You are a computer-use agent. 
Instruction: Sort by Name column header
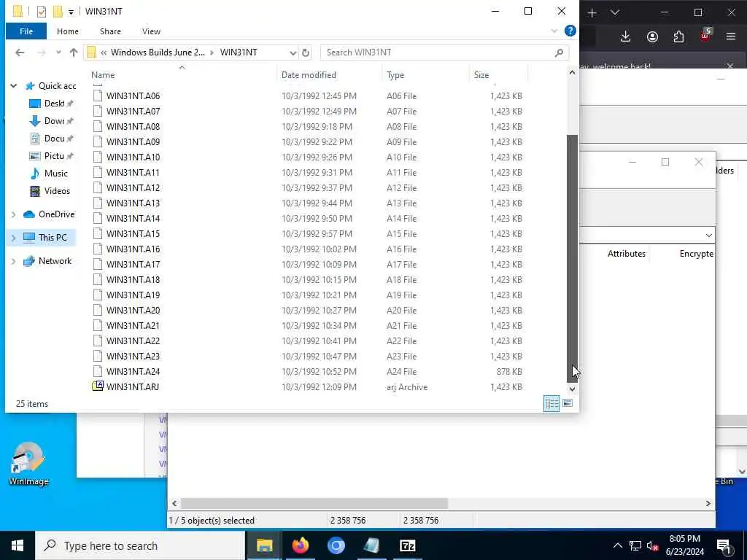tap(103, 75)
